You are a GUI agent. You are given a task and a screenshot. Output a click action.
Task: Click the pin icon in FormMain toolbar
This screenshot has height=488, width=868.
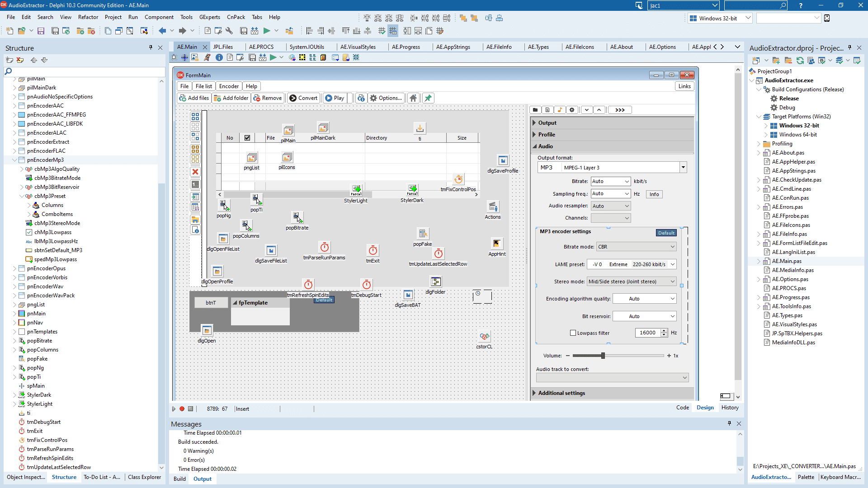pyautogui.click(x=428, y=98)
